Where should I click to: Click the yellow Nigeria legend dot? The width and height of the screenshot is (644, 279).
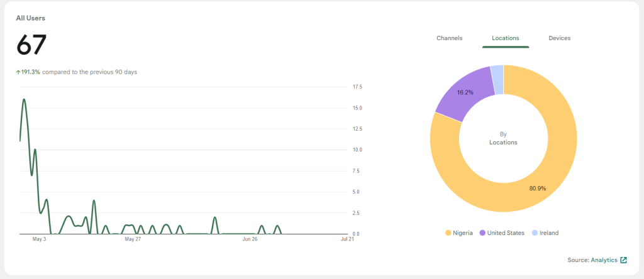click(x=448, y=233)
